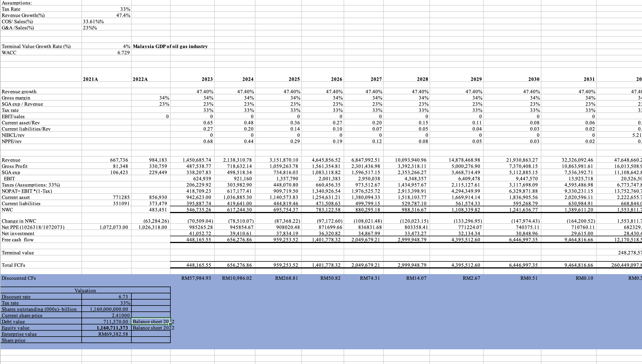Select the G&A/Sales 23%% value cell
Image resolution: width=642 pixels, height=364 pixels.
click(90, 28)
